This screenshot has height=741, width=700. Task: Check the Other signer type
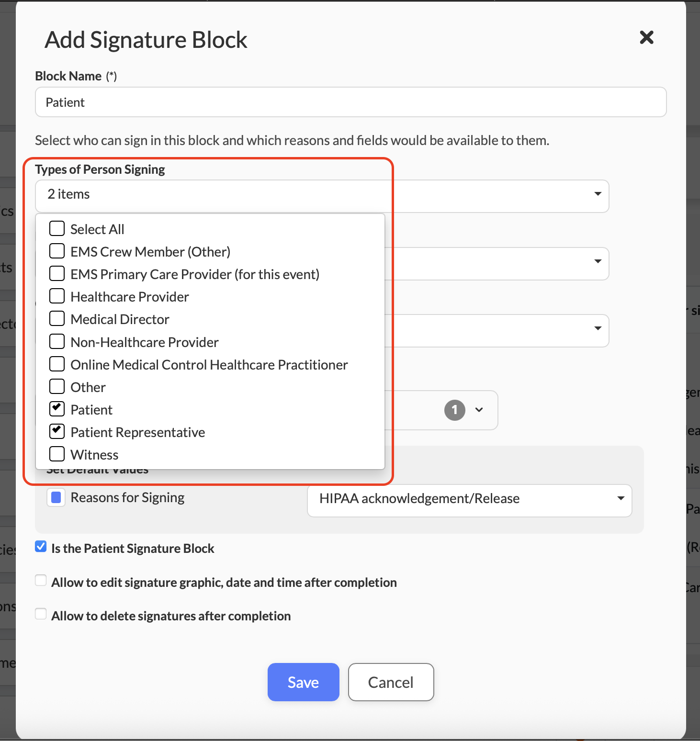57,387
